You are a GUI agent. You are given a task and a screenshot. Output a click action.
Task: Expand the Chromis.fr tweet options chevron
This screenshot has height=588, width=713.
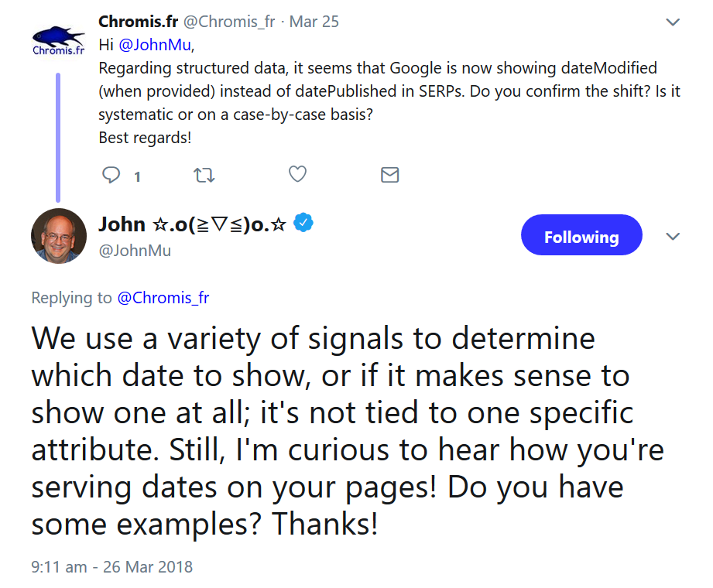(x=673, y=22)
